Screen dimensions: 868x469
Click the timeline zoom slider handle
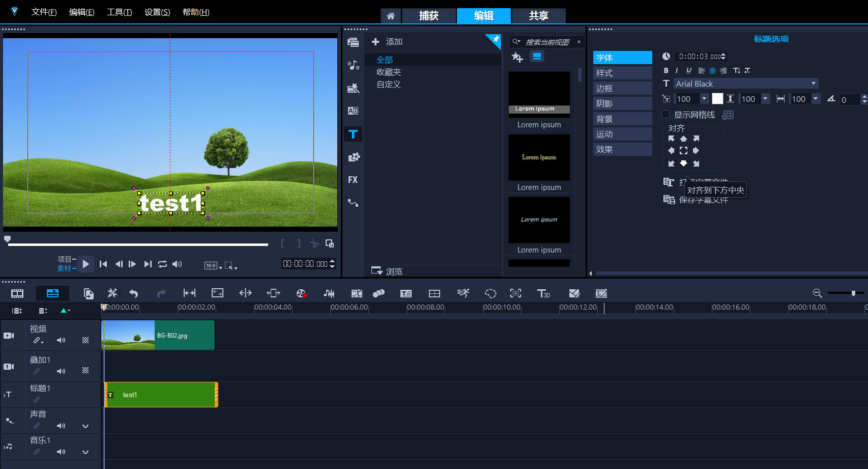[x=853, y=293]
